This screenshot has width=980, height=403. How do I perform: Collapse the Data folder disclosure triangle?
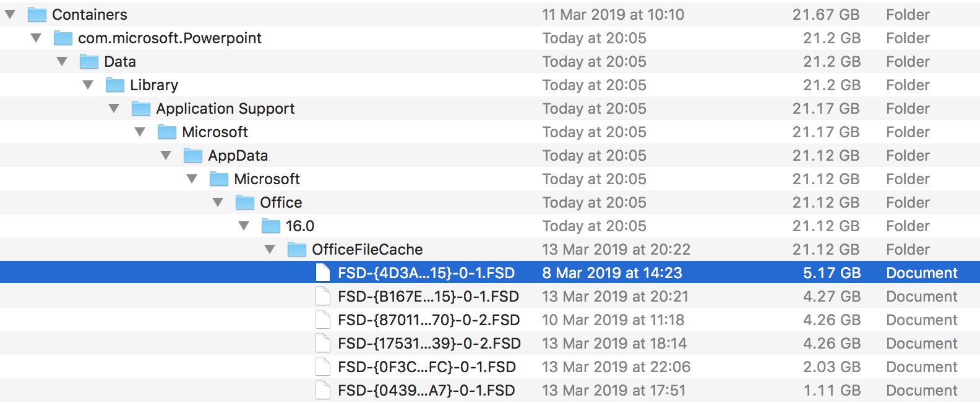tap(62, 61)
